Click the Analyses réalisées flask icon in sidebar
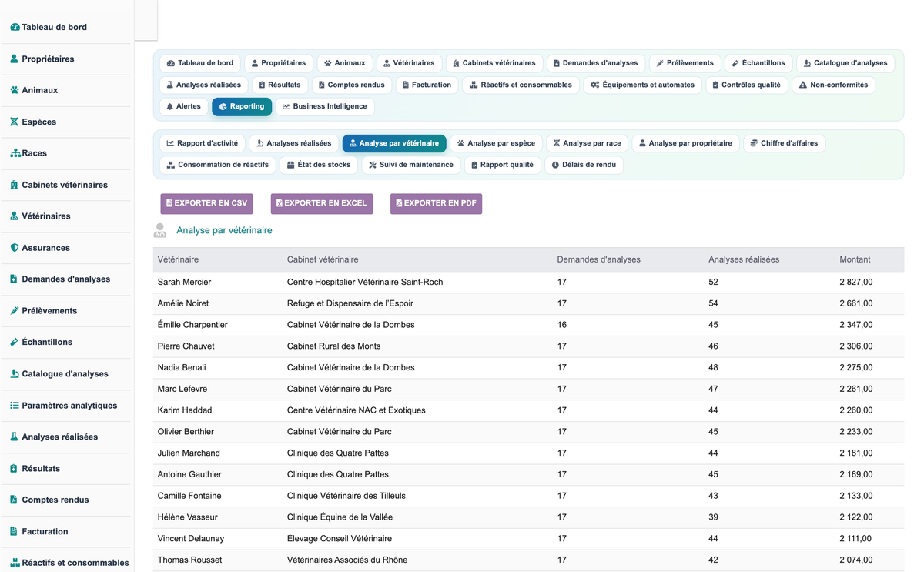 point(15,437)
